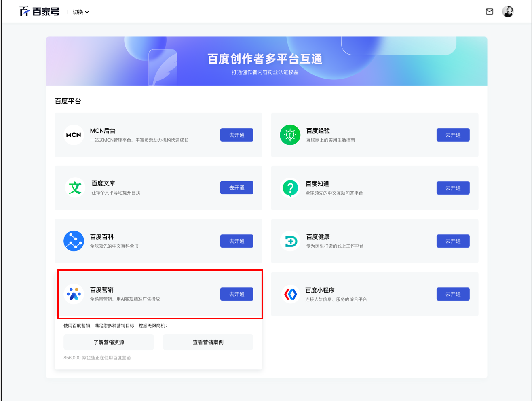The image size is (532, 401).
Task: Click 去开通 for 百度百科
Action: (237, 241)
